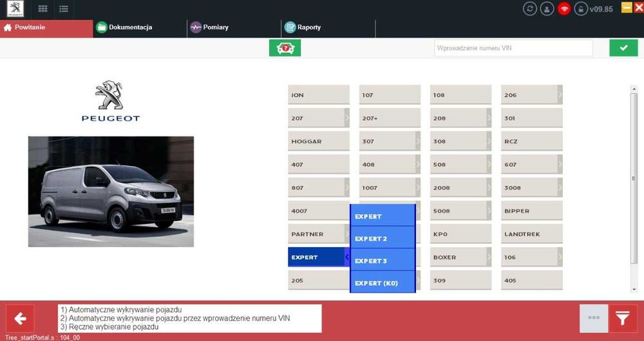644x341 pixels.
Task: Expand the 307 model variants arrow
Action: pyautogui.click(x=418, y=141)
